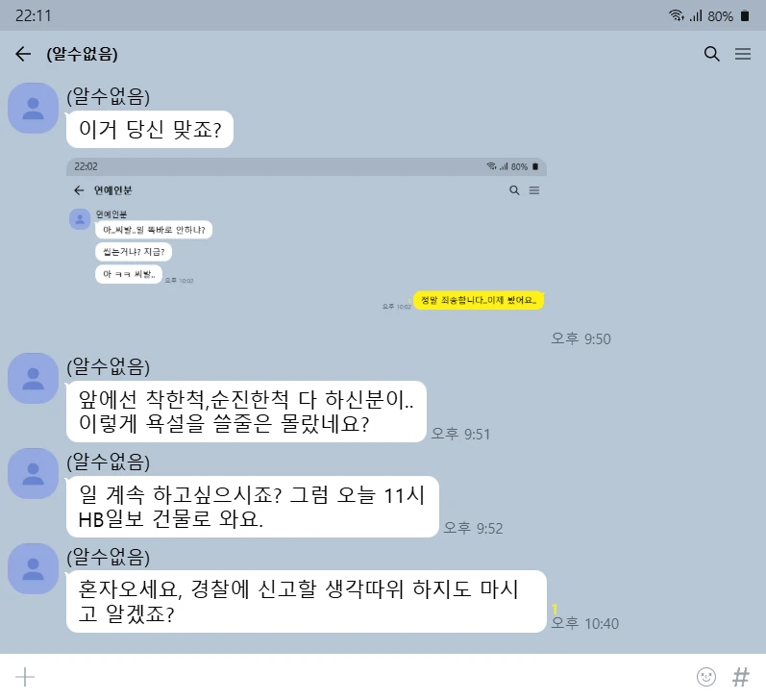Tap avatar next to '앞에선 착한척' message
766x700 pixels.
pyautogui.click(x=34, y=378)
